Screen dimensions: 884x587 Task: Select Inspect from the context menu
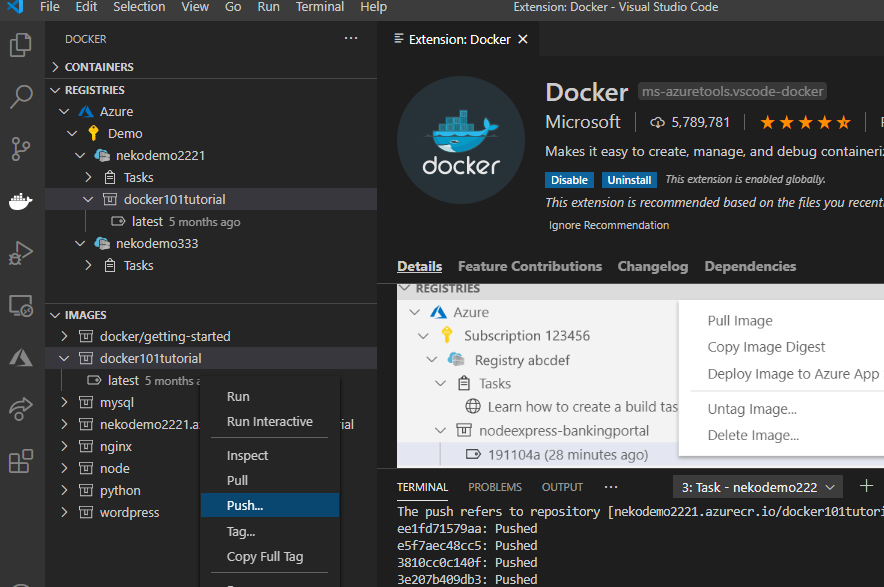[270, 456]
